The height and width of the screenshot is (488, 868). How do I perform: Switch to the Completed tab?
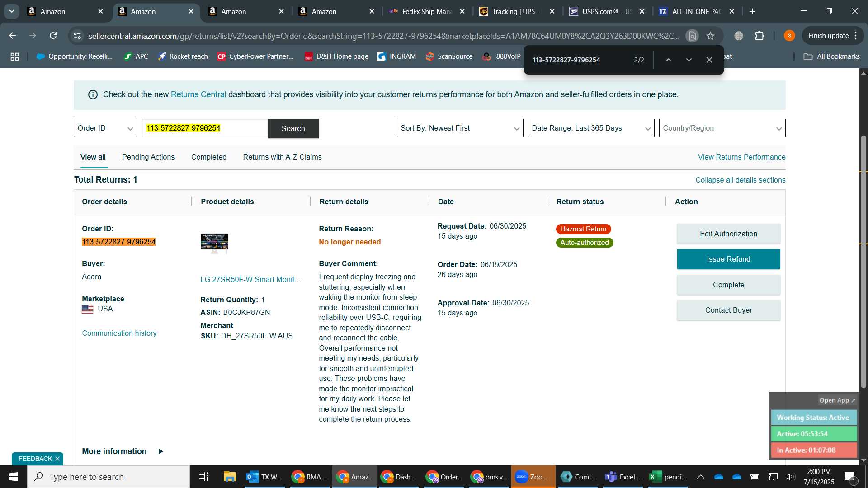(209, 157)
